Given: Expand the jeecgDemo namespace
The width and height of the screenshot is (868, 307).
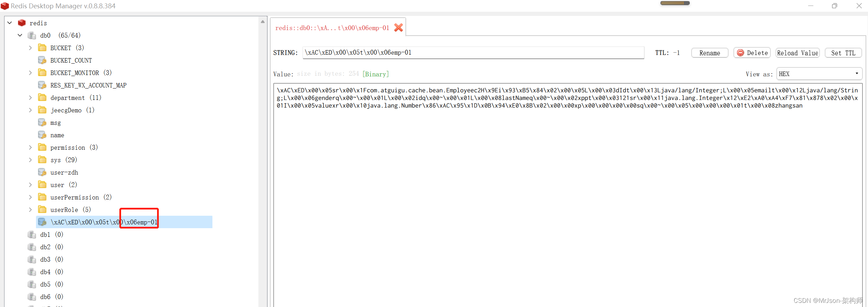Looking at the screenshot, I should click(x=30, y=110).
